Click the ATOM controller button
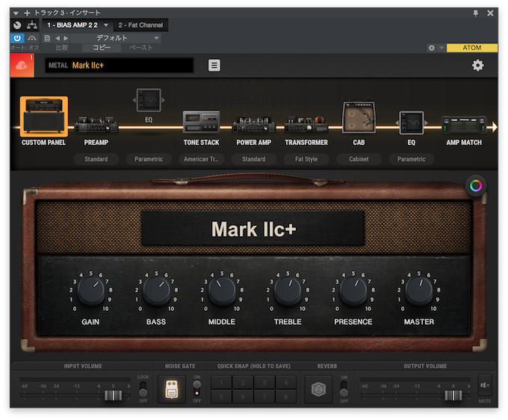 coord(471,48)
